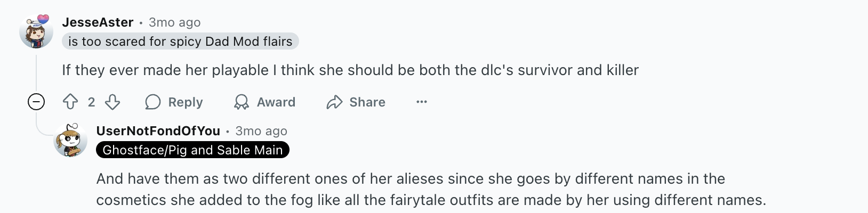Reply to JesseAster's comment
This screenshot has height=213, width=868.
174,102
